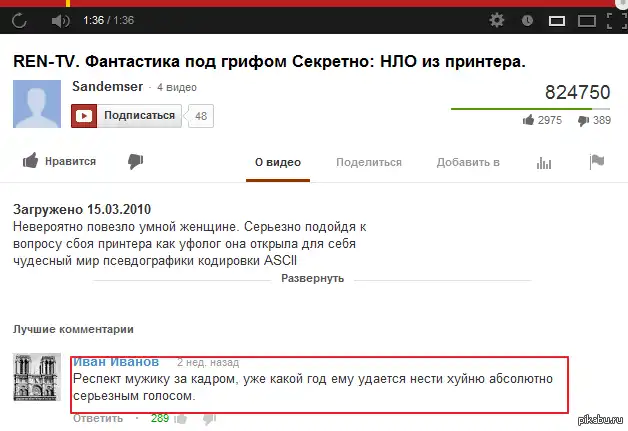Click the dislike thumbs-down icon below video

135,161
